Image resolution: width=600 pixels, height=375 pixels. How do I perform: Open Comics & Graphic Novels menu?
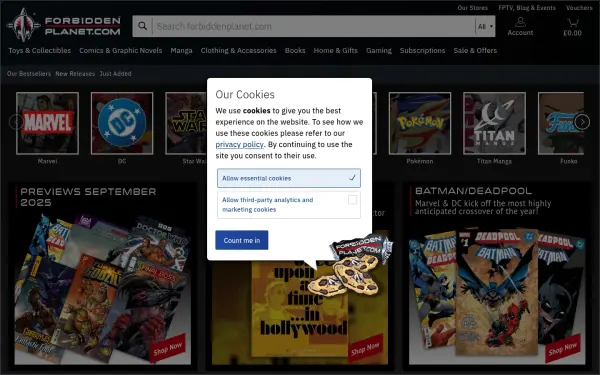pos(121,51)
